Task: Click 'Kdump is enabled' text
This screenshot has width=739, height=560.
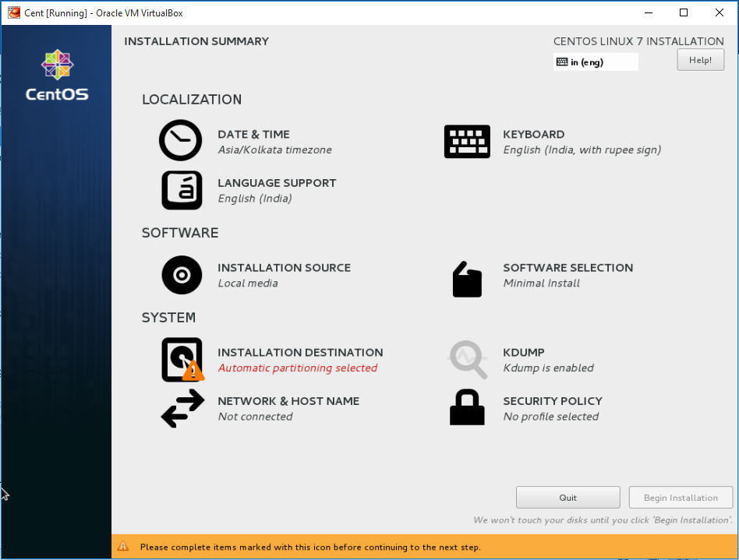Action: (x=549, y=368)
